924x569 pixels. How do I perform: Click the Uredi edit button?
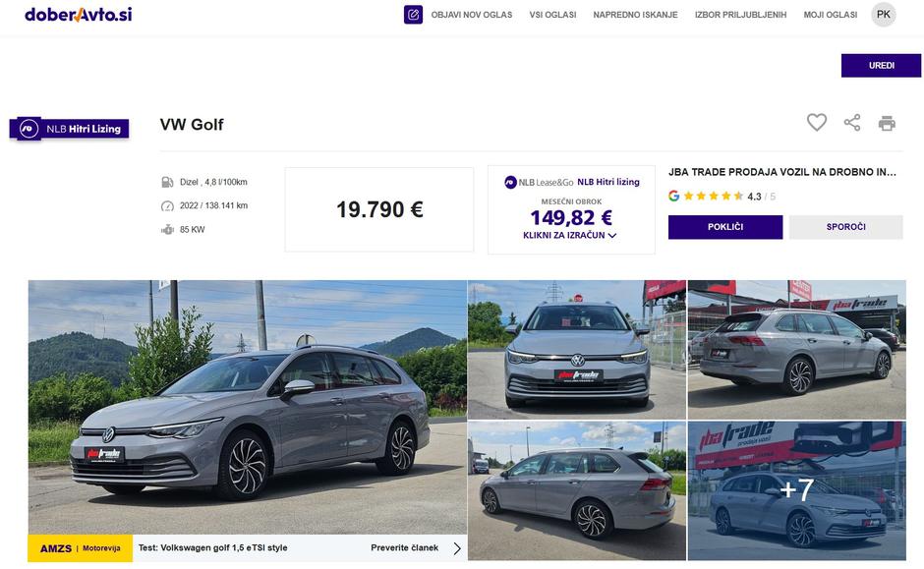(881, 66)
